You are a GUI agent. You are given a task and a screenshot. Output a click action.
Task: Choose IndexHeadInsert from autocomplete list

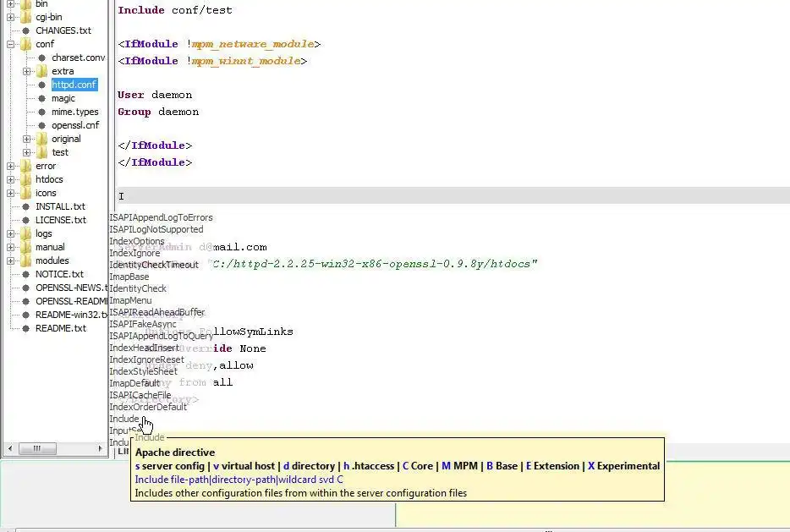click(x=144, y=348)
